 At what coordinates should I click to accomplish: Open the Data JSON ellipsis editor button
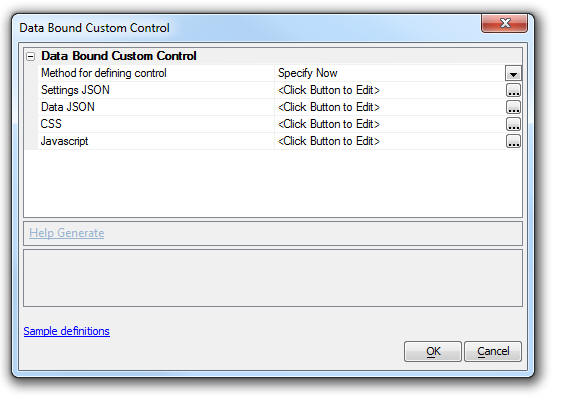pos(513,107)
